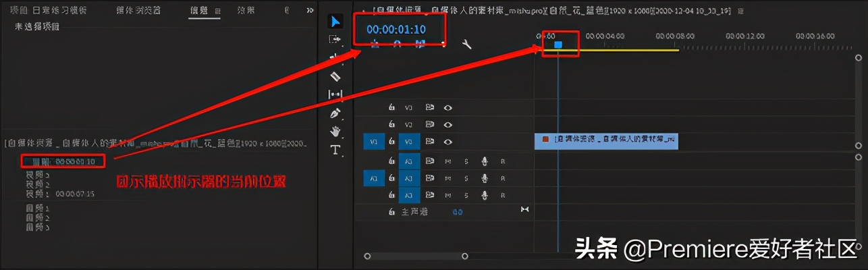Click the 00:00:07:15 video duration value
The width and height of the screenshot is (868, 270).
[75, 194]
